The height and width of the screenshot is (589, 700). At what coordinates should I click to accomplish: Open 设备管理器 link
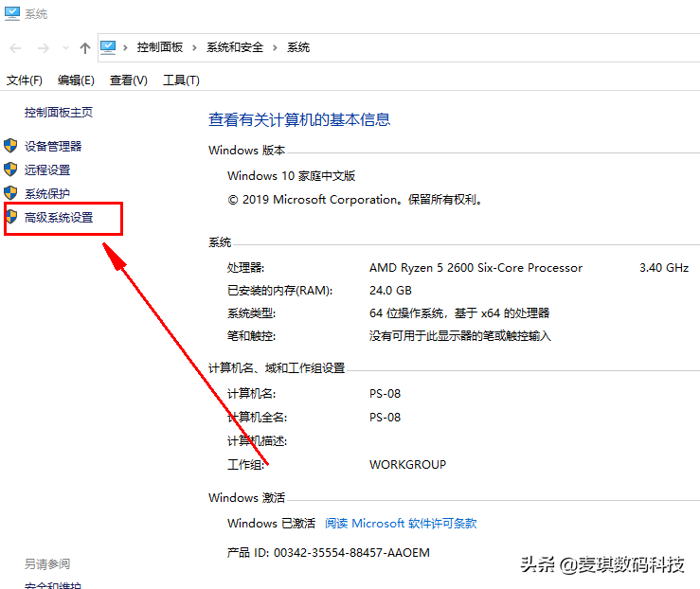53,147
